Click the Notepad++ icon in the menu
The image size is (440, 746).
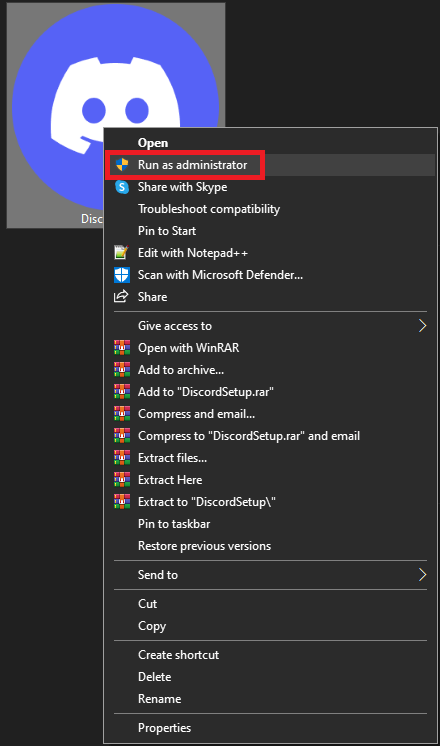coord(122,253)
